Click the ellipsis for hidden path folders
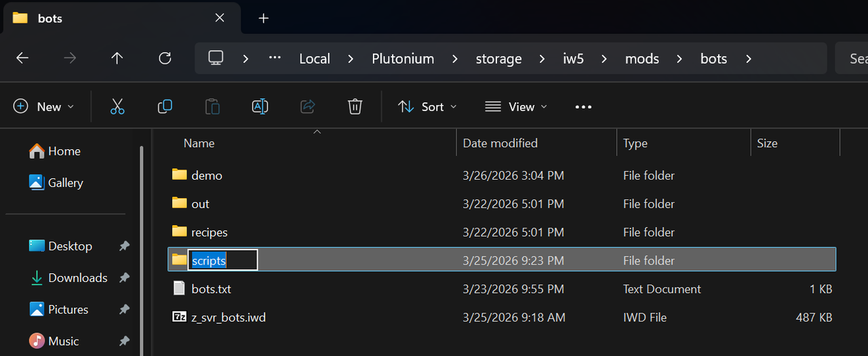868x356 pixels. click(275, 58)
